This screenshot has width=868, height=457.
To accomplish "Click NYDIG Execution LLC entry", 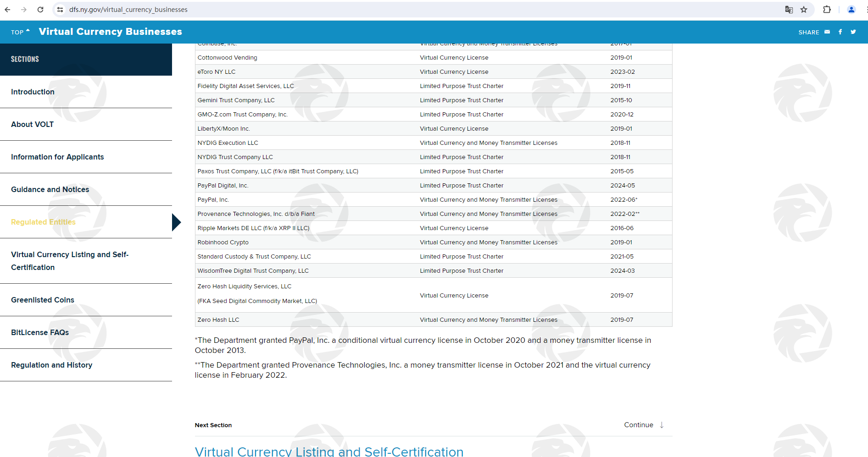I will [x=228, y=143].
